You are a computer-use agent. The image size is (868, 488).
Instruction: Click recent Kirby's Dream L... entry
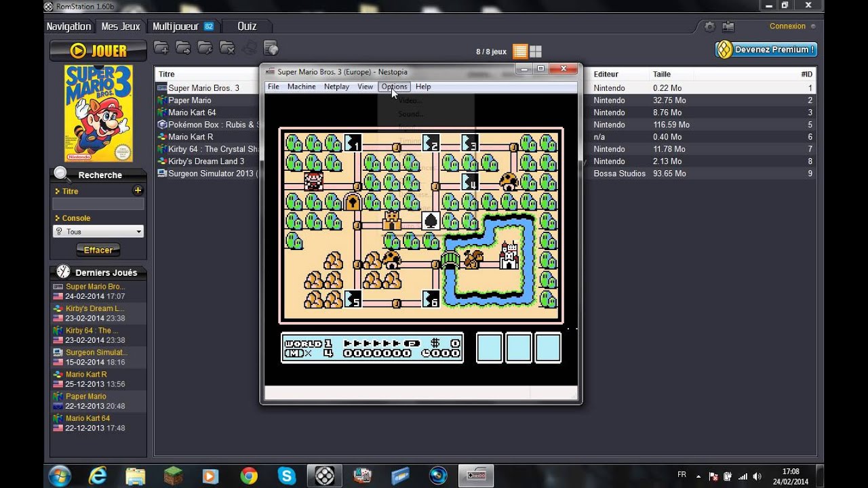click(x=98, y=313)
